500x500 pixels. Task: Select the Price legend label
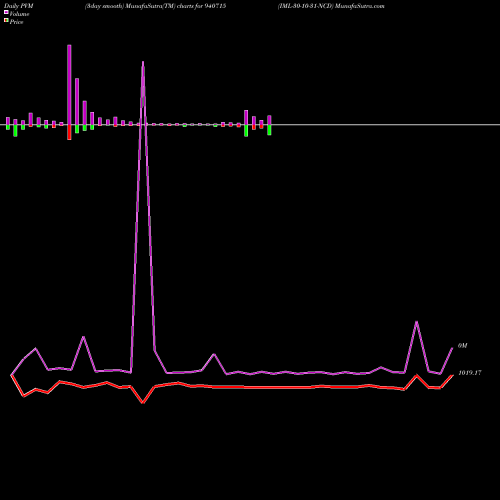(16, 22)
